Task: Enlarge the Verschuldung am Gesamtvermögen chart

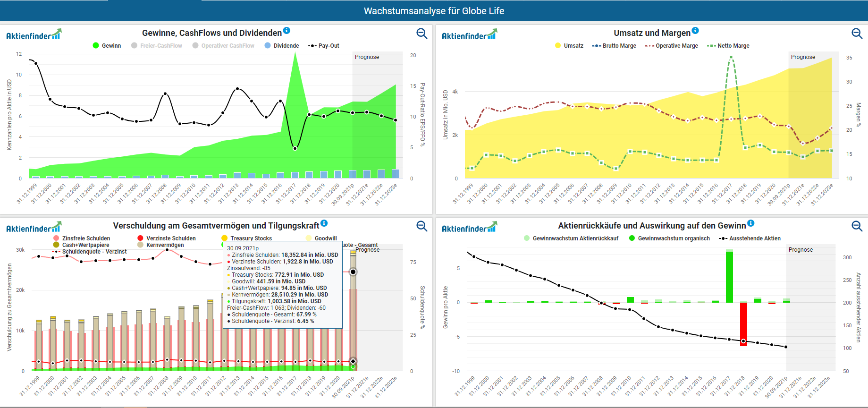Action: 421,226
